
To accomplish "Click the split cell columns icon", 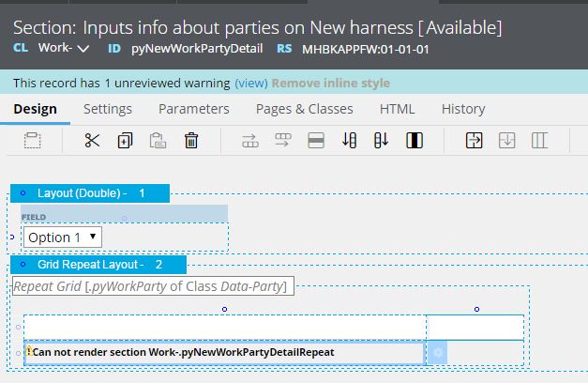I will click(x=539, y=141).
